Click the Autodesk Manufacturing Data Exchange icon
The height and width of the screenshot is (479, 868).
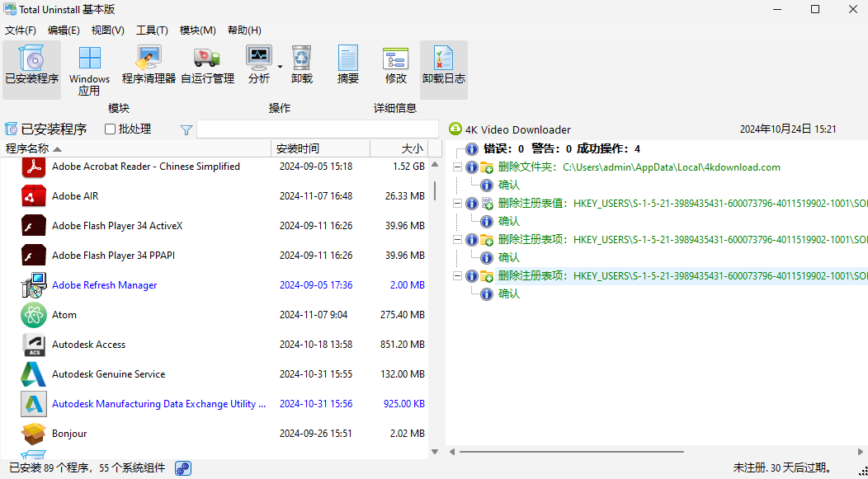coord(33,404)
